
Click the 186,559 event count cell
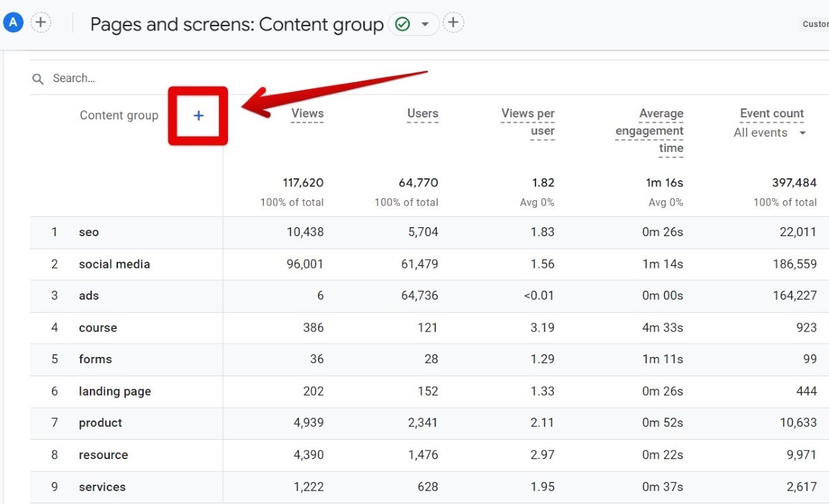(794, 264)
